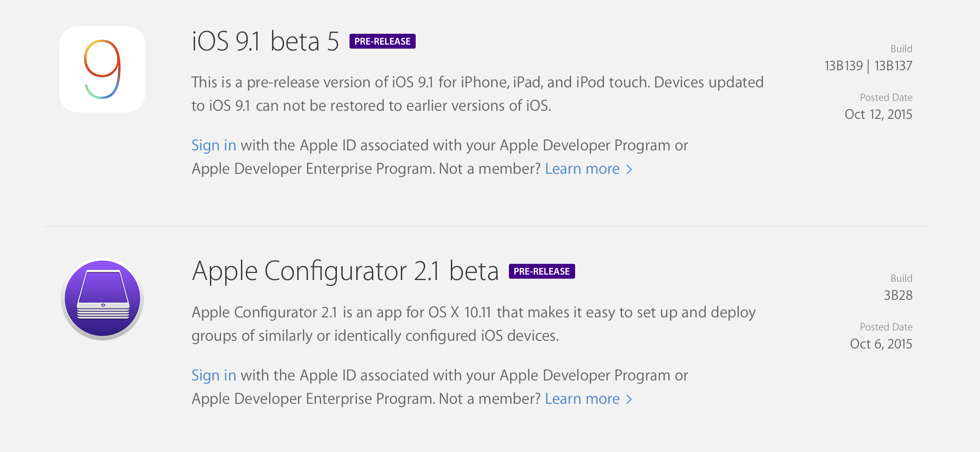Click the posted date Oct 12, 2015
This screenshot has height=452, width=980.
pyautogui.click(x=878, y=114)
